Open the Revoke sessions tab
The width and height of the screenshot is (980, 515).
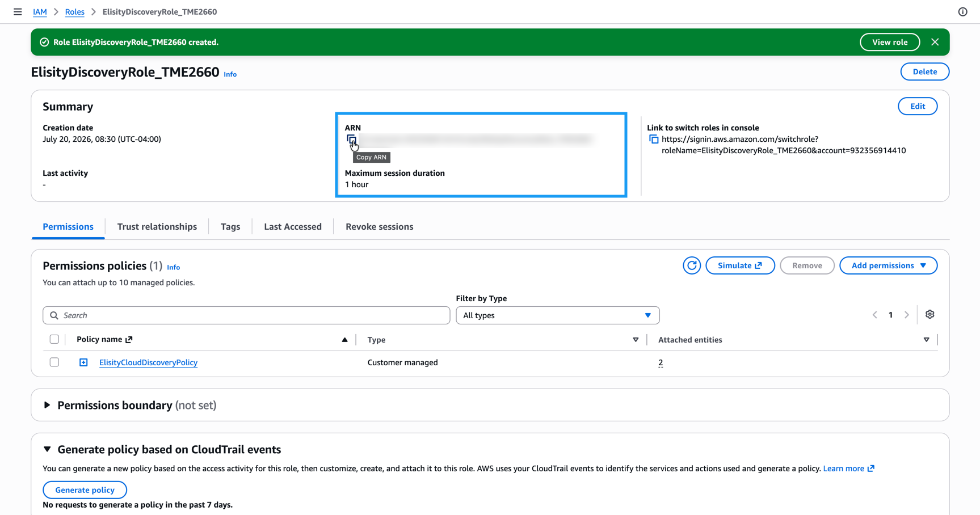coord(380,226)
